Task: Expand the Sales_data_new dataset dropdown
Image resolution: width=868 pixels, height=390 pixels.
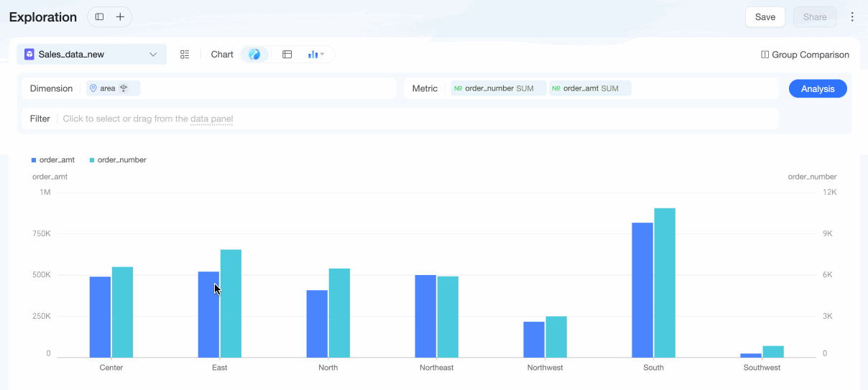Action: (92, 55)
